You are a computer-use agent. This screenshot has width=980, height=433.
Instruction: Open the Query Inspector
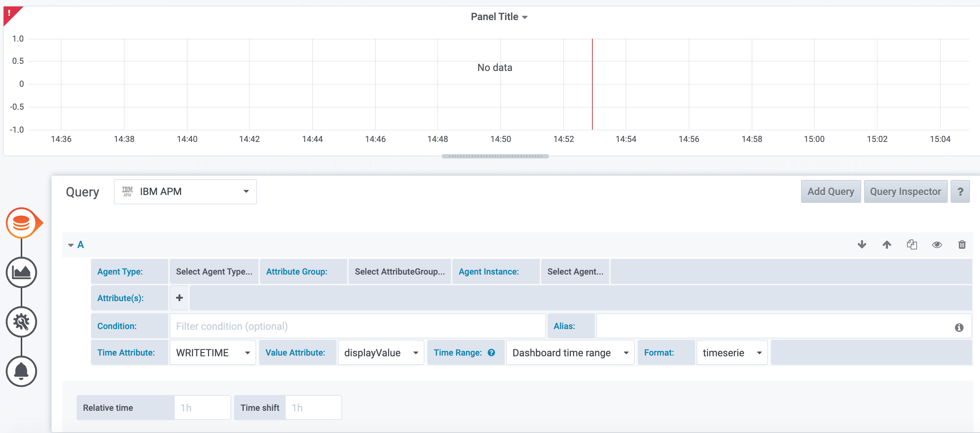point(905,191)
